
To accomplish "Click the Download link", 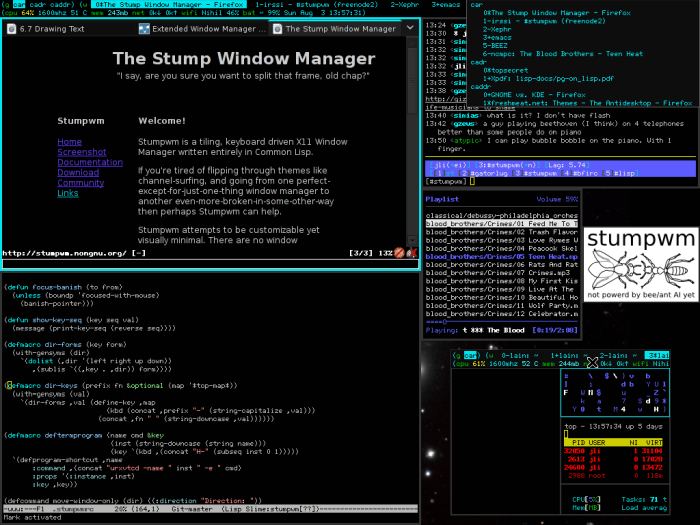I will click(x=78, y=172).
